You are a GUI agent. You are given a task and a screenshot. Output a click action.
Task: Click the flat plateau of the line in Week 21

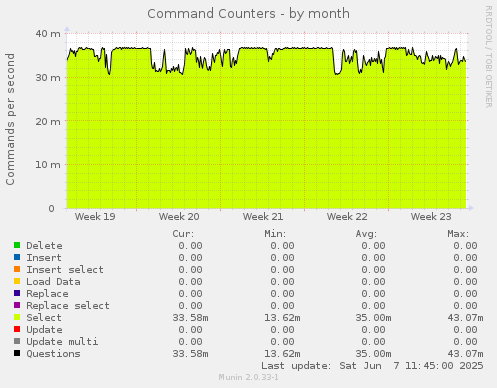303,48
